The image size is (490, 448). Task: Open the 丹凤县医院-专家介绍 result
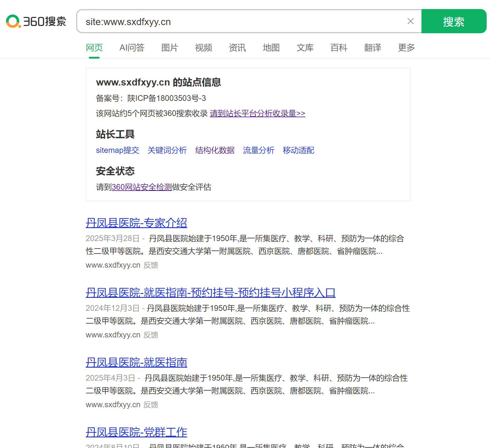(136, 222)
